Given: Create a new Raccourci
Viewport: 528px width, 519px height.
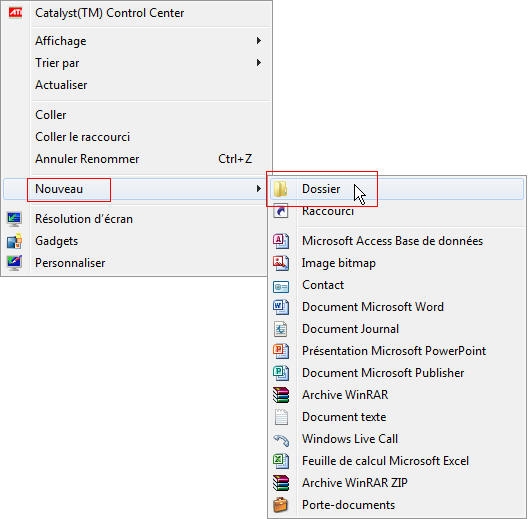Looking at the screenshot, I should click(397, 211).
